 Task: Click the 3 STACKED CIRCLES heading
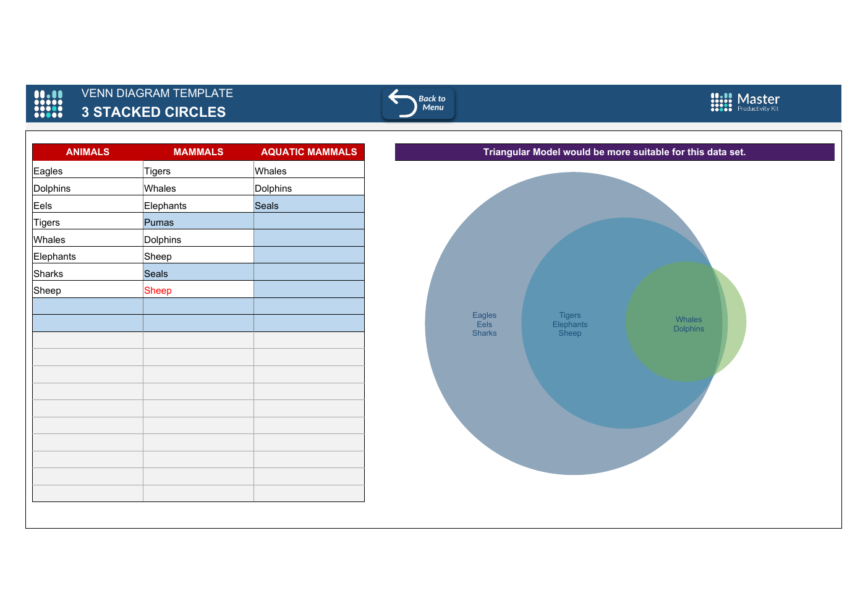pos(153,112)
